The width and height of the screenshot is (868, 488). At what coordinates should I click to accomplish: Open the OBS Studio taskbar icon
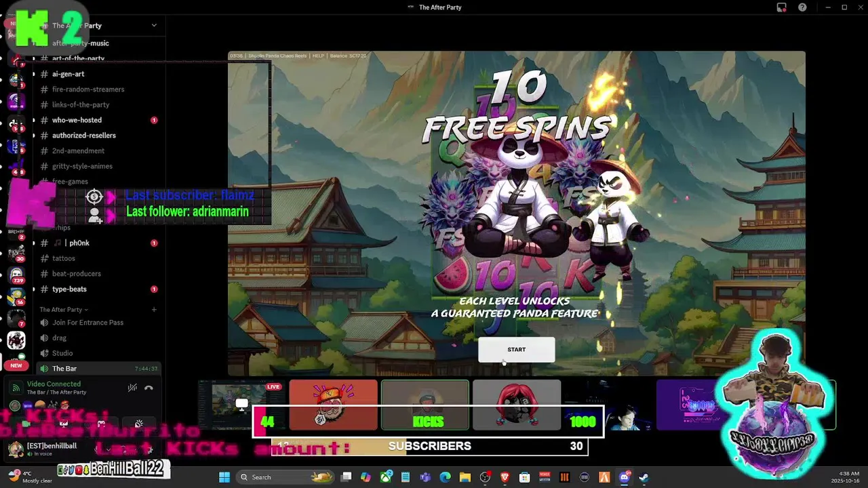485,477
